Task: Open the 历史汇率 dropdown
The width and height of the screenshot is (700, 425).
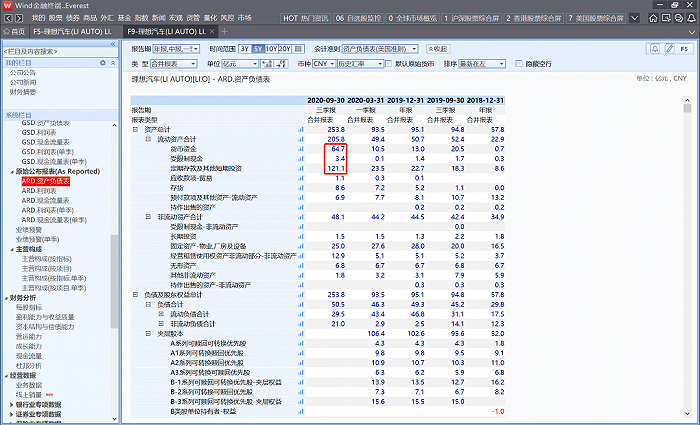Action: coord(360,64)
